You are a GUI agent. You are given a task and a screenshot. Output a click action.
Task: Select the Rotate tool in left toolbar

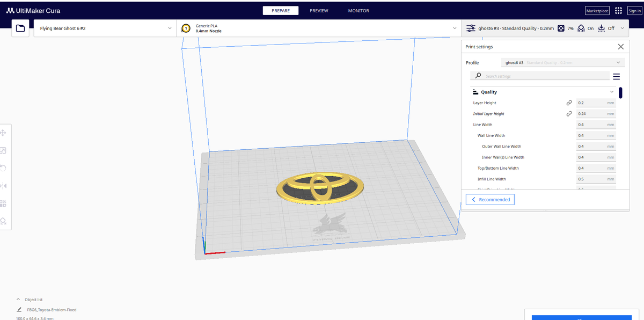pyautogui.click(x=3, y=168)
